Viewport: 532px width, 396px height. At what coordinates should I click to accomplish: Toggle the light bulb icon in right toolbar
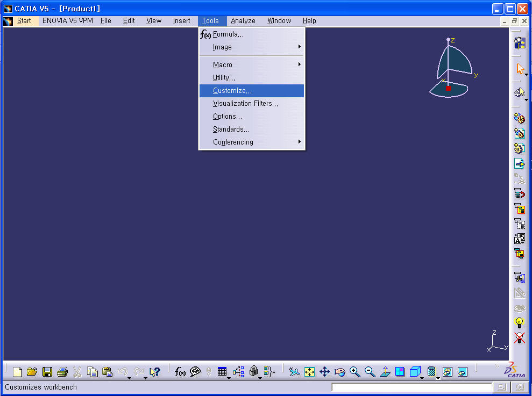519,322
